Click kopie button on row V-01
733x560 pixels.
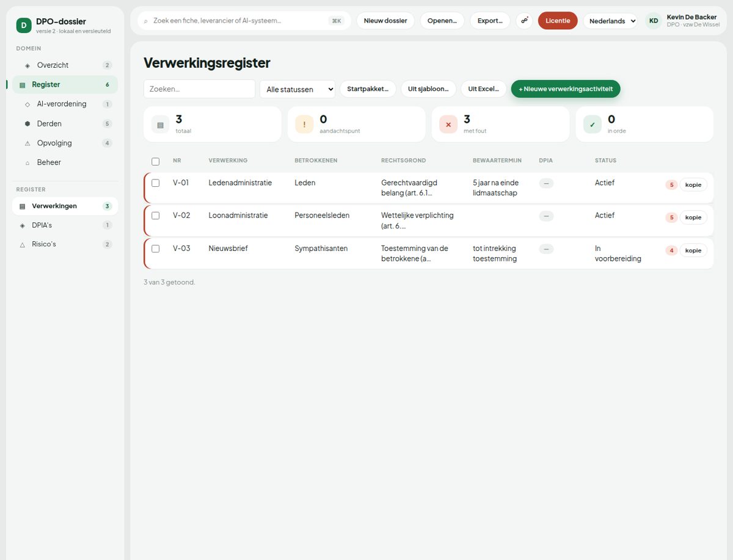693,184
